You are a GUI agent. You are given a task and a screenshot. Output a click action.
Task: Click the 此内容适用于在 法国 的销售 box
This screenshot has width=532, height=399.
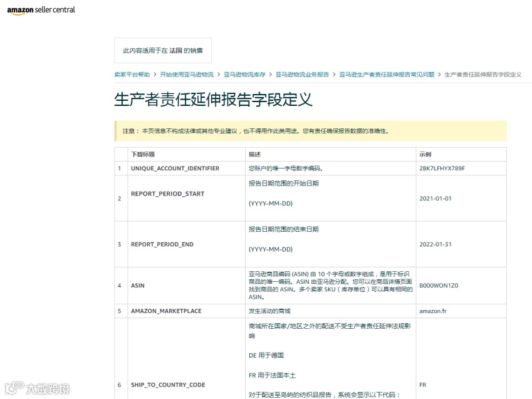coord(163,51)
